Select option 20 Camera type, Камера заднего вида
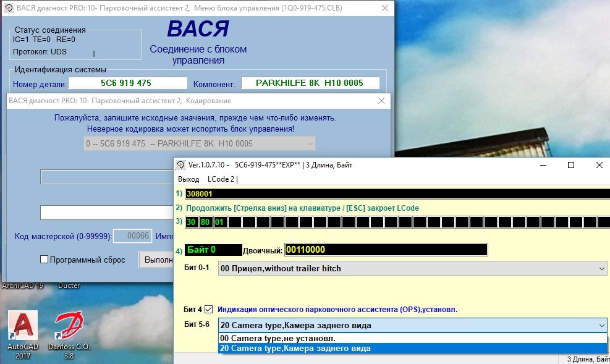610x364 pixels. tap(412, 348)
